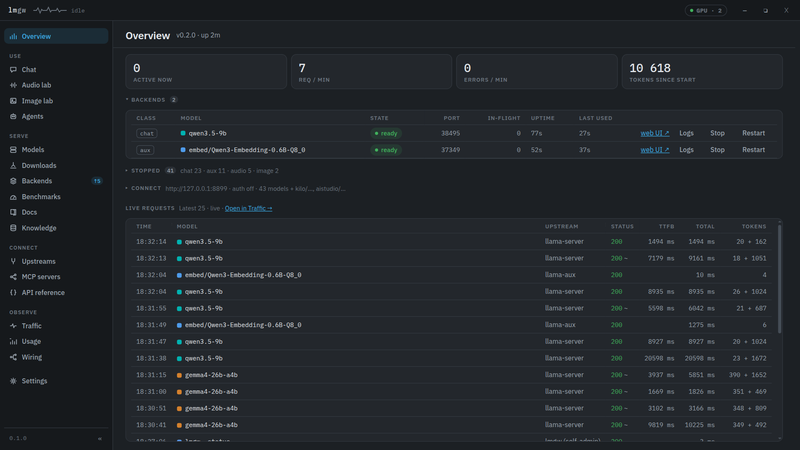
Task: Click the Upstreams fork icon
Action: [x=13, y=261]
